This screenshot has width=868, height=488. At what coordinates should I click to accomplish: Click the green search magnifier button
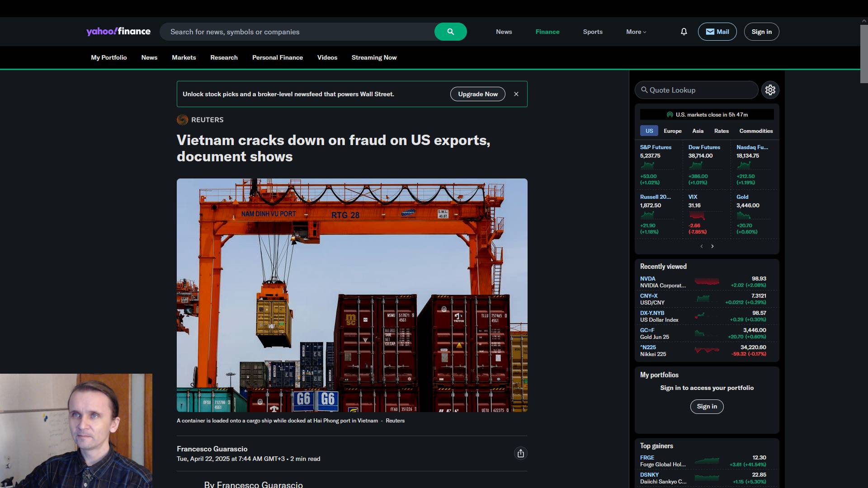coord(450,32)
